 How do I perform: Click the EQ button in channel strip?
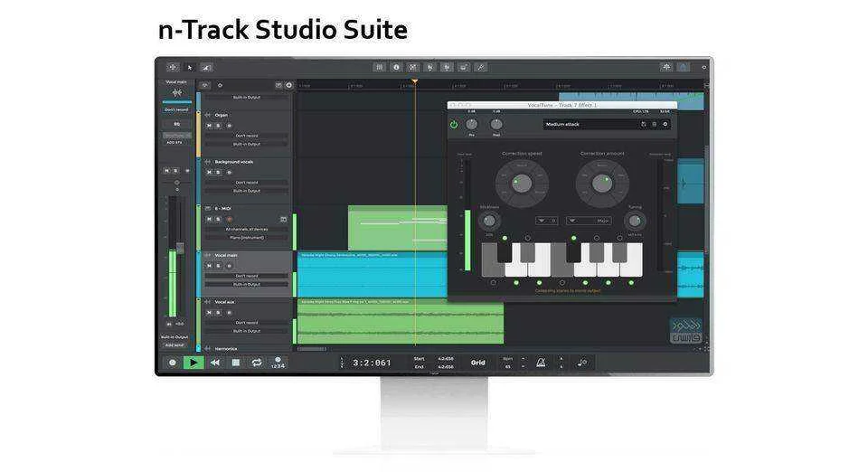(x=177, y=124)
